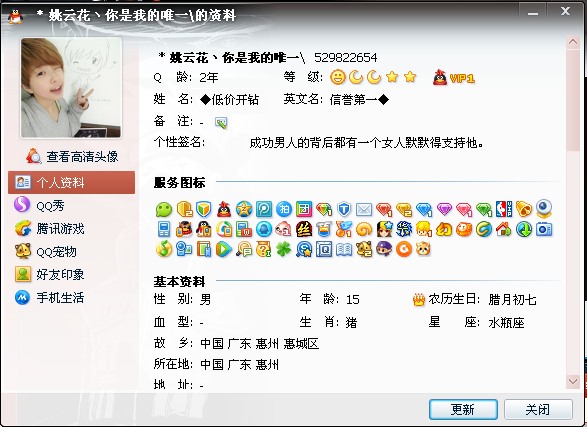The image size is (587, 427).
Task: Click the zodiac value 水瓶座
Action: (506, 322)
